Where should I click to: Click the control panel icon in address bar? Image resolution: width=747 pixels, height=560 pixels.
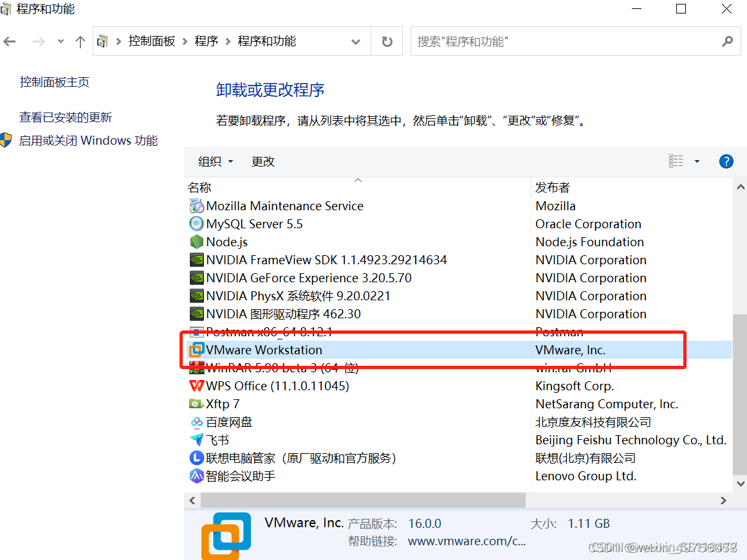pos(102,41)
